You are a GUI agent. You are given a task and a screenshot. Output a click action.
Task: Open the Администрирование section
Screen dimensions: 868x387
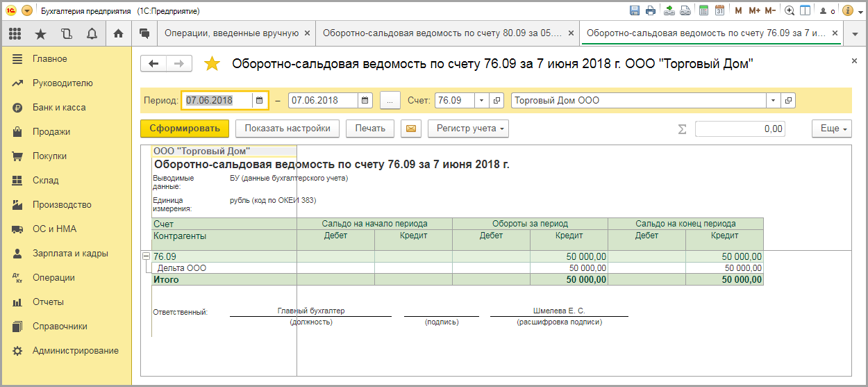coord(65,351)
